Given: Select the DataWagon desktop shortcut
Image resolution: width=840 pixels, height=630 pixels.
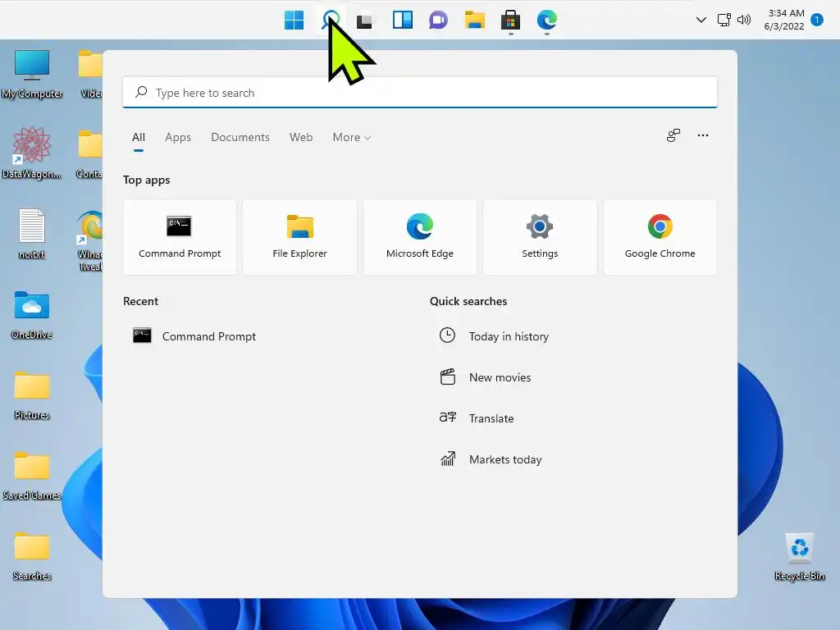Looking at the screenshot, I should click(32, 153).
